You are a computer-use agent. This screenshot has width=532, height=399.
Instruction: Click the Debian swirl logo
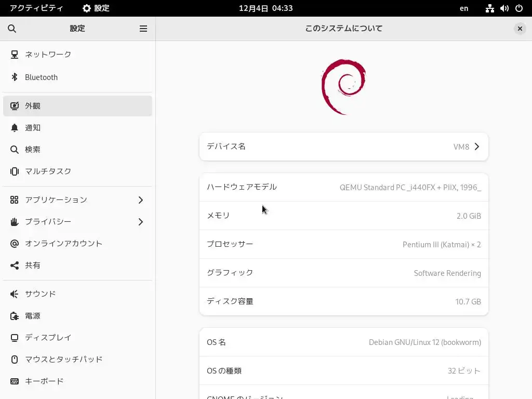[343, 87]
